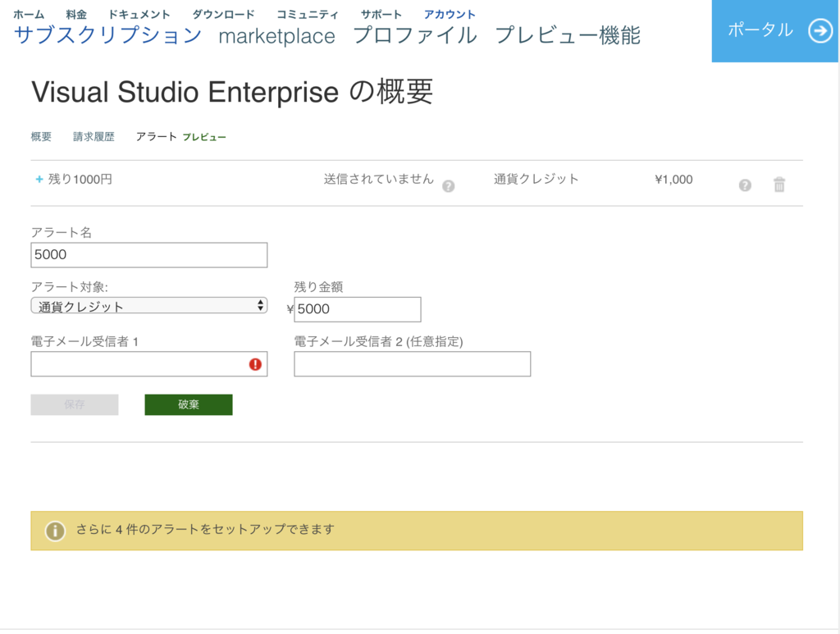Delete the 残り1000円 alert with trash icon
This screenshot has width=840, height=634.
click(779, 185)
